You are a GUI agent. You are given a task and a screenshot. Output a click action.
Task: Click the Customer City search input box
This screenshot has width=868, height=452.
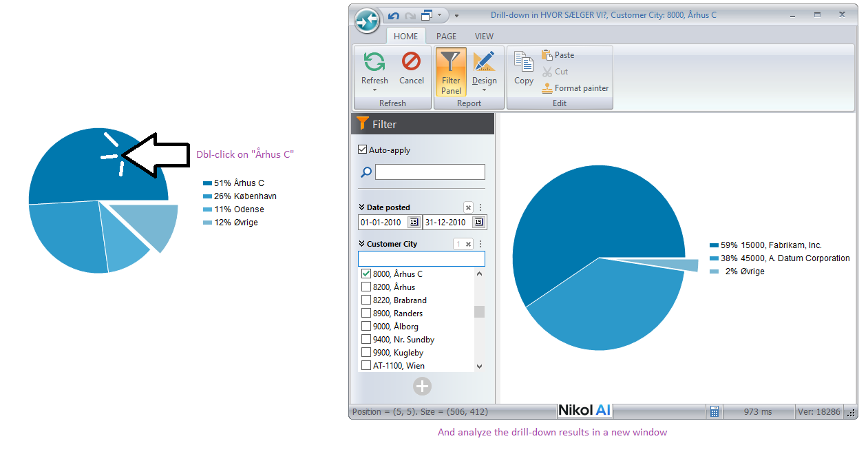coord(421,258)
